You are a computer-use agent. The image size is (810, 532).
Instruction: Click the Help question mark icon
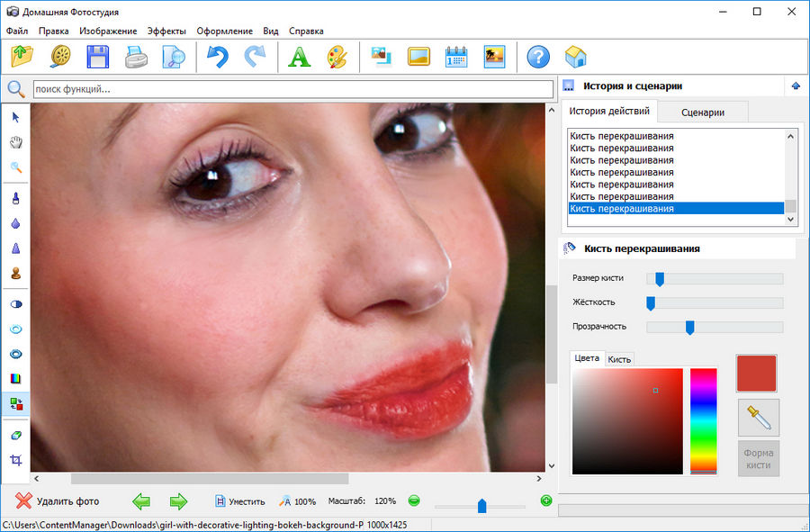pyautogui.click(x=538, y=58)
